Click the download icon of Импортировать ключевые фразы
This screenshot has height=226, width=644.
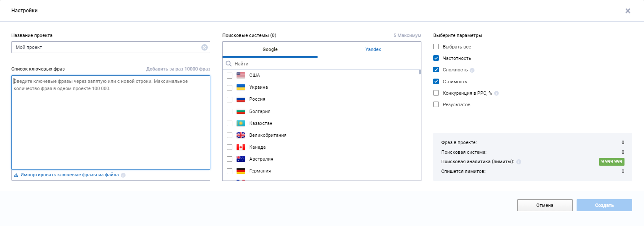16,175
